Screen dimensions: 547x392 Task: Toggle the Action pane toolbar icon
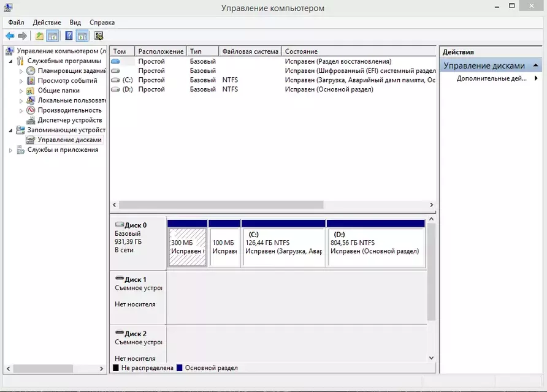pos(82,36)
